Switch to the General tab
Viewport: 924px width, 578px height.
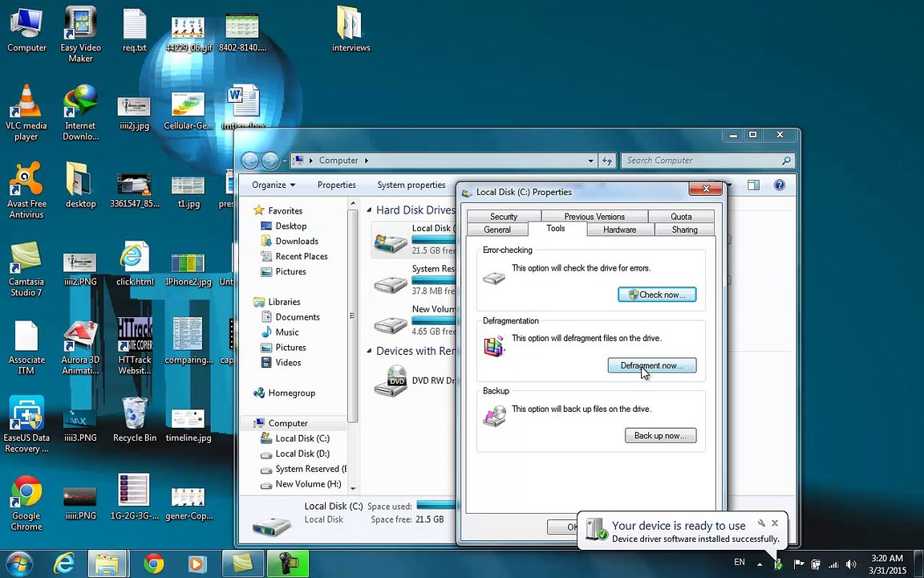point(497,230)
